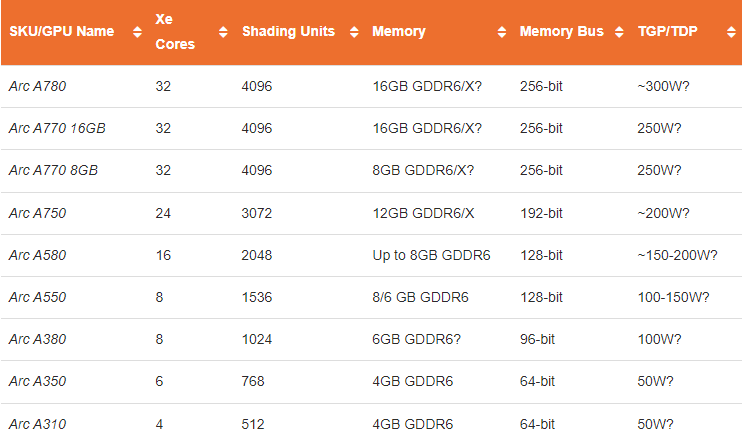Click sort arrows in Memory column header
Viewport: 742px width, 444px height.
[x=500, y=32]
